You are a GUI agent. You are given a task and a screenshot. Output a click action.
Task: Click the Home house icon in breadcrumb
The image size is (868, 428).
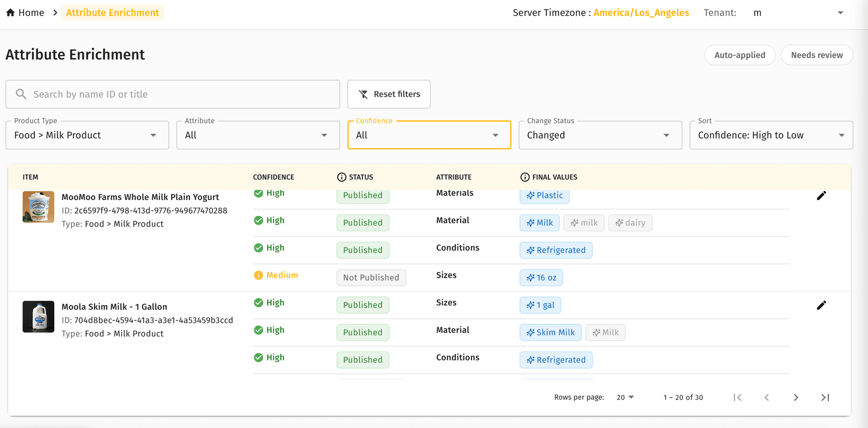click(x=10, y=13)
